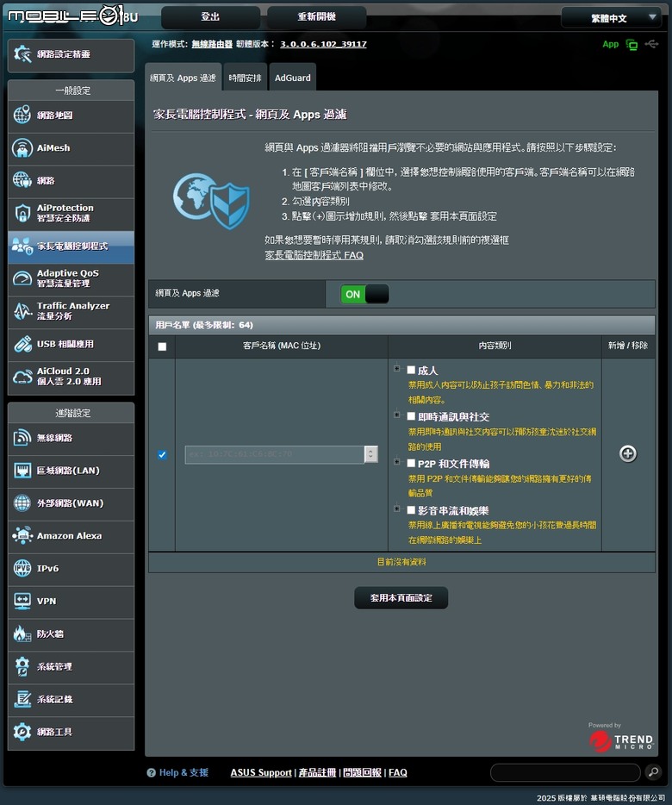This screenshot has width=672, height=805.
Task: Open USB 相關應用 icon
Action: (x=22, y=344)
